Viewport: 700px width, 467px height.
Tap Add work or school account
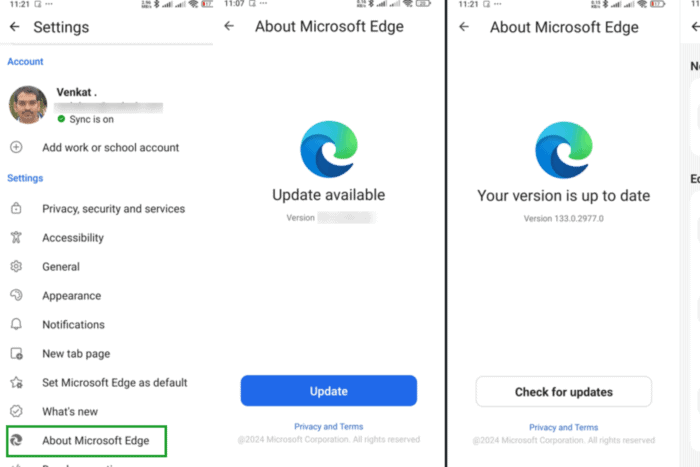[111, 147]
